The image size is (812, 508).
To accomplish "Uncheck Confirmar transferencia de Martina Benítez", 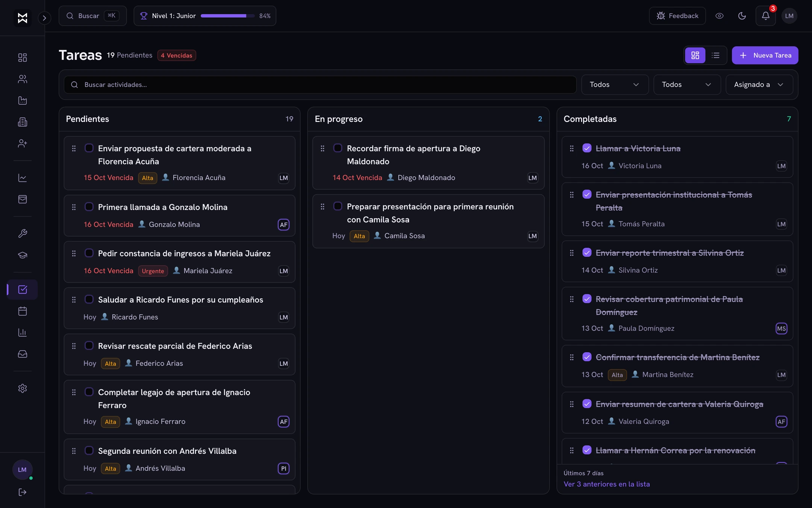I will (587, 357).
